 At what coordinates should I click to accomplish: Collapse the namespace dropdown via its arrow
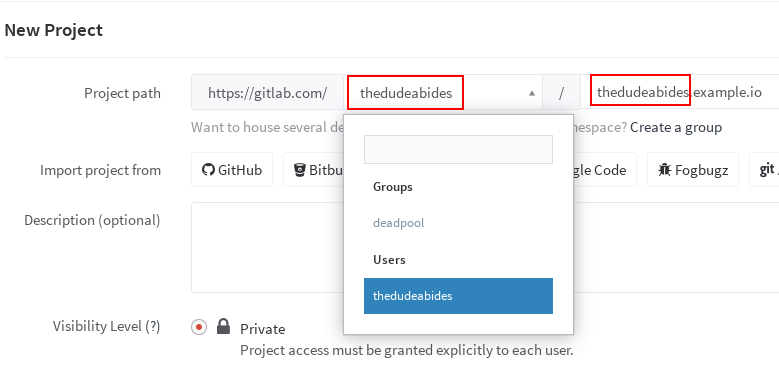pos(532,93)
